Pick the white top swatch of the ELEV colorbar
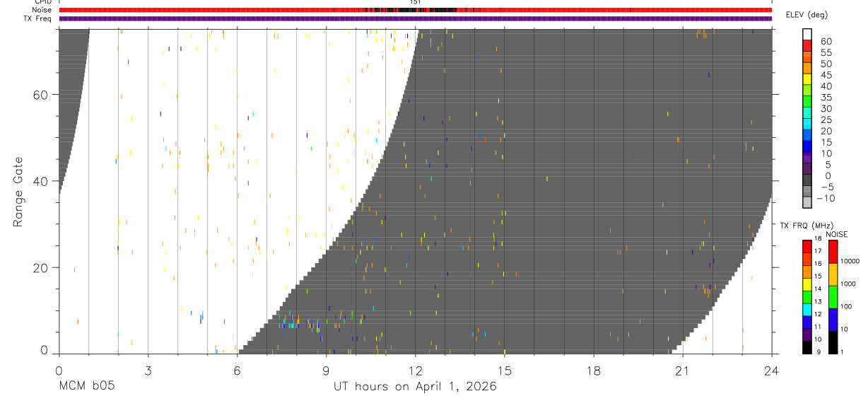 (807, 35)
